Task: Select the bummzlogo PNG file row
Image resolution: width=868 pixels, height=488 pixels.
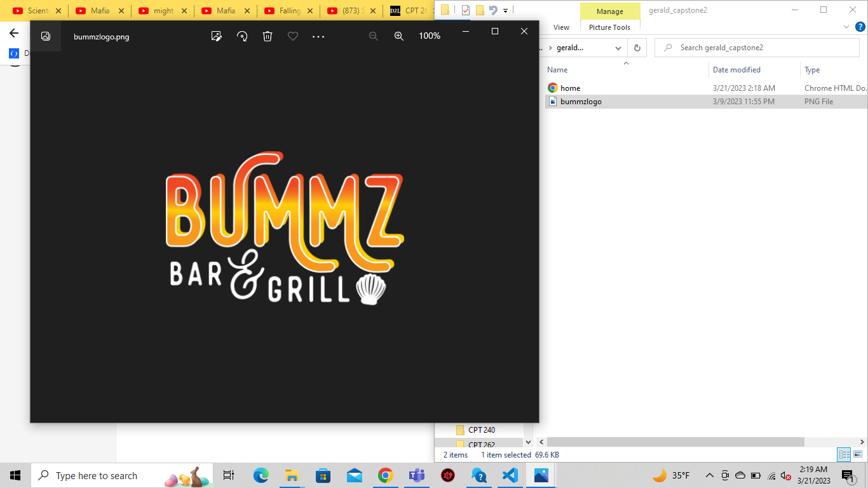Action: (705, 102)
